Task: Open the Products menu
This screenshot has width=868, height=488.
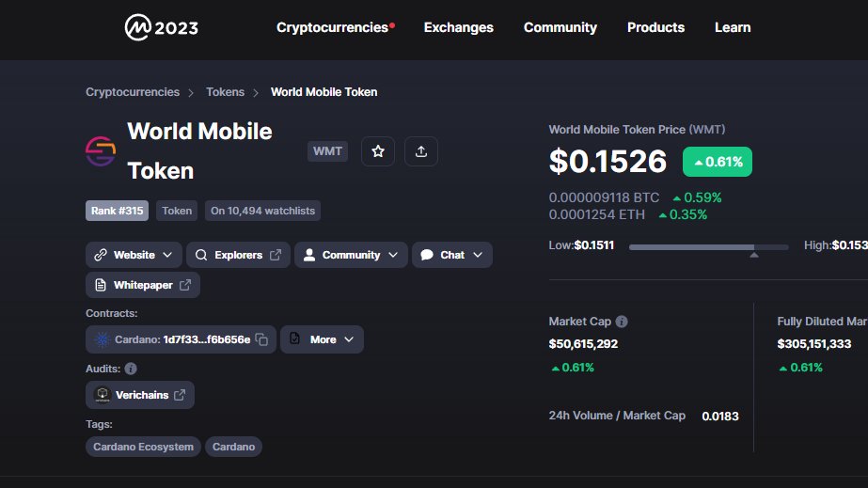Action: 656,27
